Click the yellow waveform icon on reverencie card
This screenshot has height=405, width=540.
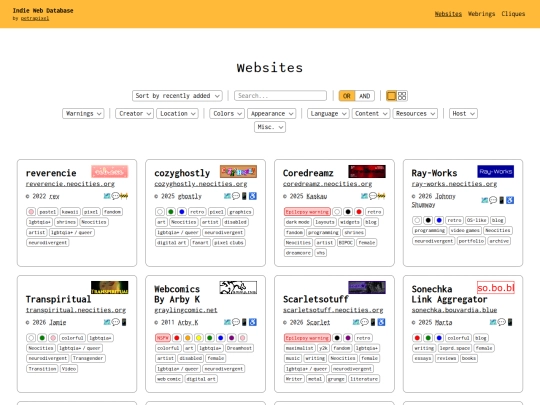point(124,196)
